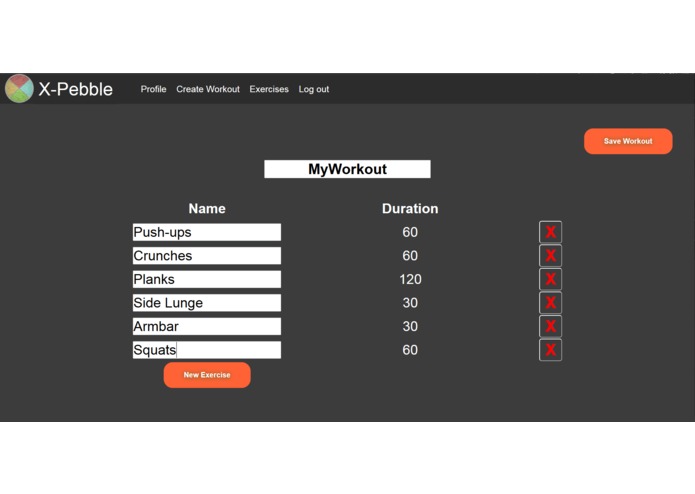Click the 30 duration for Side Lunge
The width and height of the screenshot is (695, 494).
pyautogui.click(x=410, y=303)
